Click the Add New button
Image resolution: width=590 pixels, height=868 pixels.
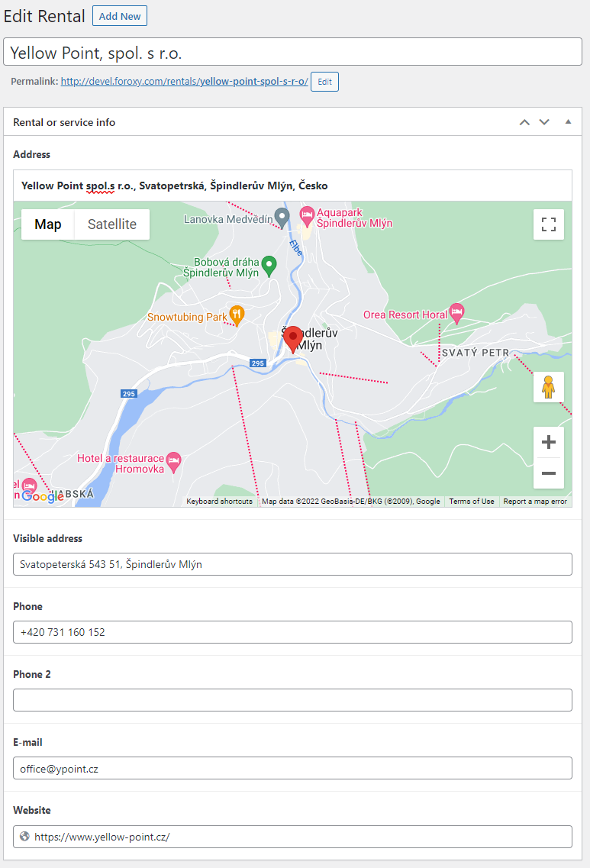120,16
